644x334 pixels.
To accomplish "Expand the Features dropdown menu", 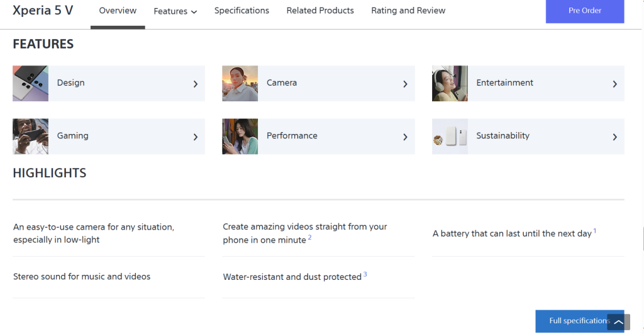I will coord(175,11).
